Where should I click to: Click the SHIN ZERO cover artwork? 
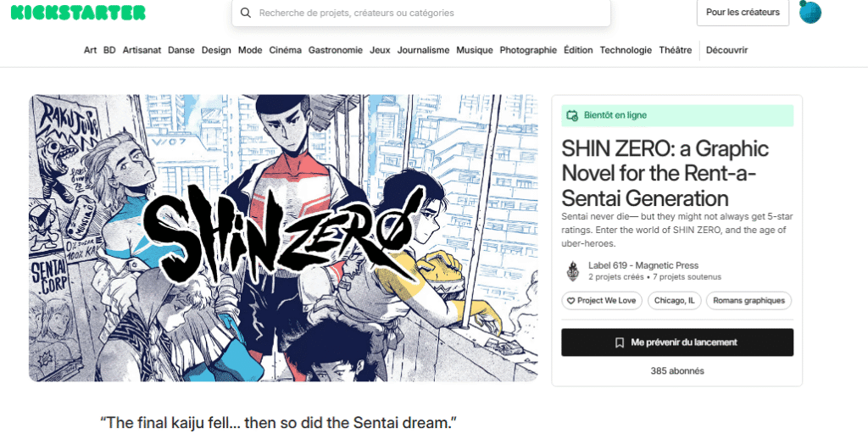click(x=283, y=238)
